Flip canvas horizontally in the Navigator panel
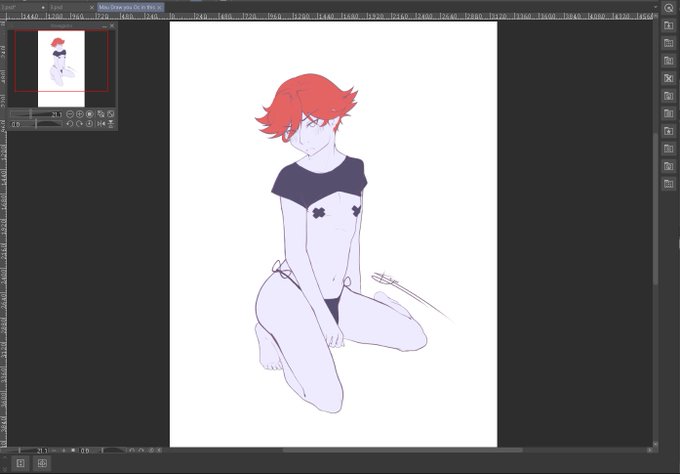Screen dimensions: 680x474 (101, 124)
